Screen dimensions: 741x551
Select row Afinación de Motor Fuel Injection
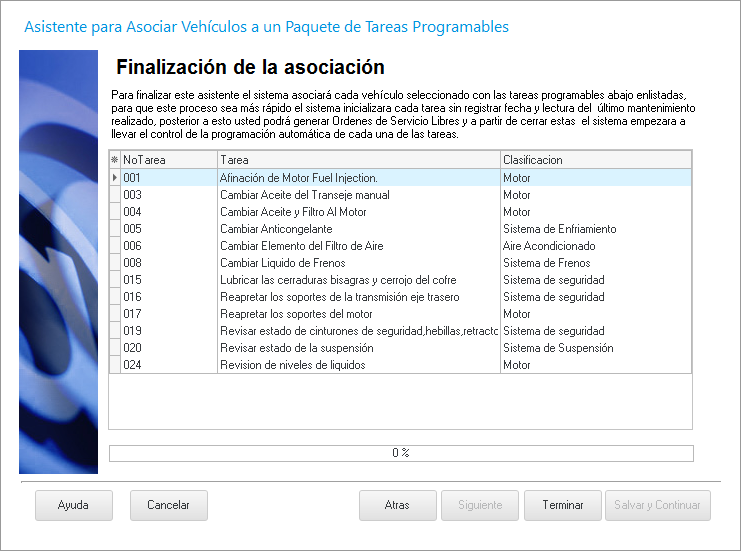click(x=298, y=178)
